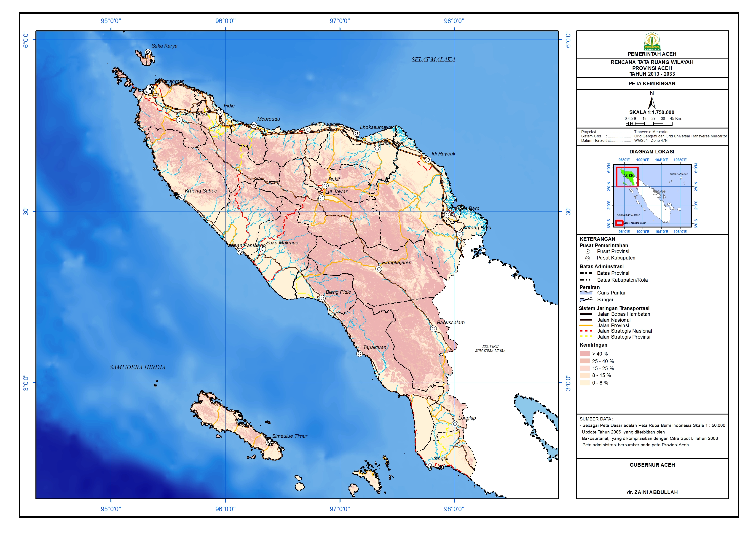Click the Garis Pantai legend symbol
756x535 pixels.
(x=586, y=293)
